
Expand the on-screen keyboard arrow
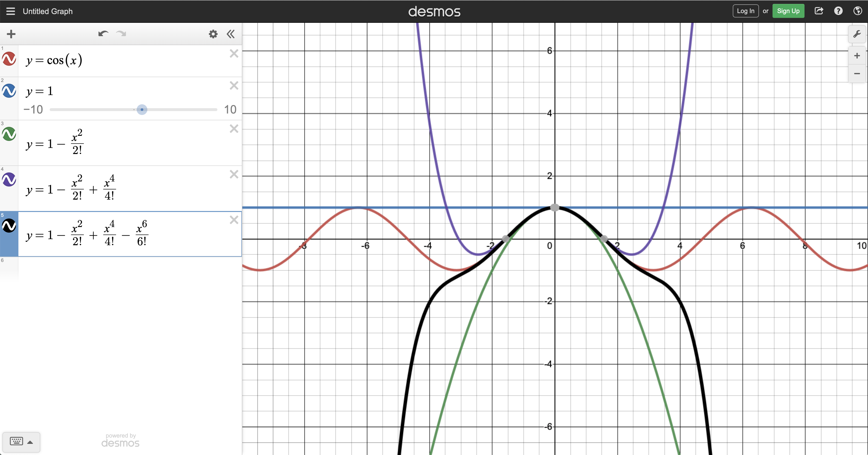[x=30, y=442]
